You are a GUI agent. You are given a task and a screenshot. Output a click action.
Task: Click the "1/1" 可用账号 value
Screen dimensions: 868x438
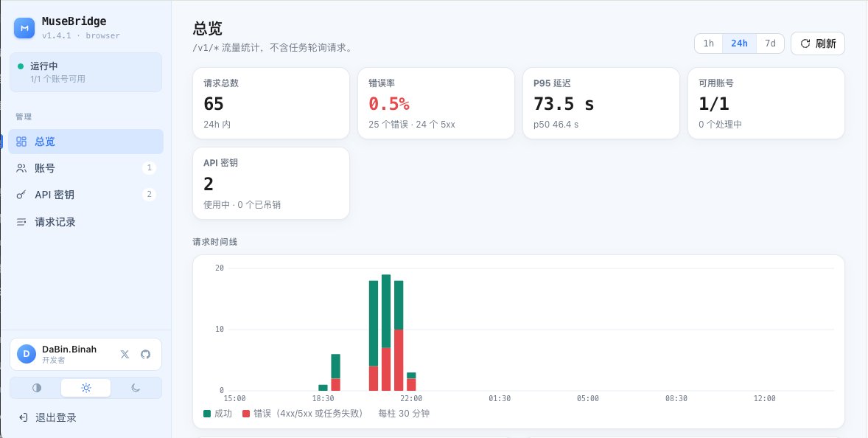point(713,103)
